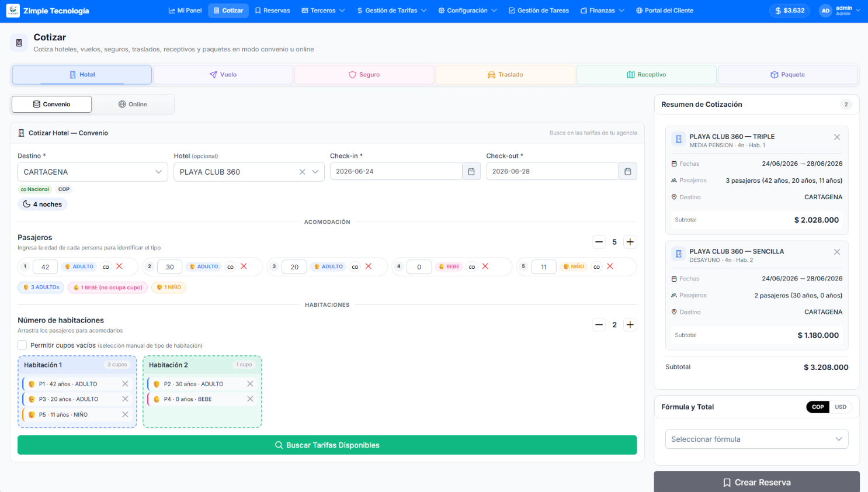Viewport: 868px width, 492px height.
Task: Click the Crear Reserva button
Action: 756,482
